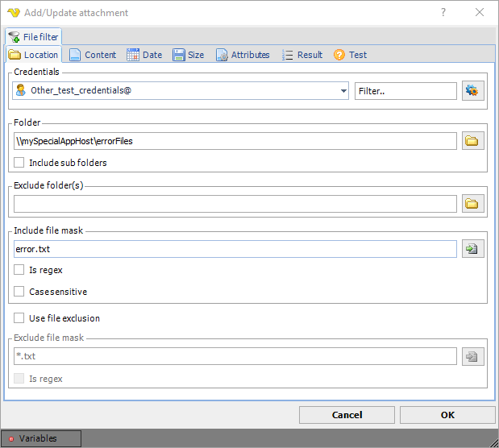
Task: Click the OK button
Action: (447, 415)
